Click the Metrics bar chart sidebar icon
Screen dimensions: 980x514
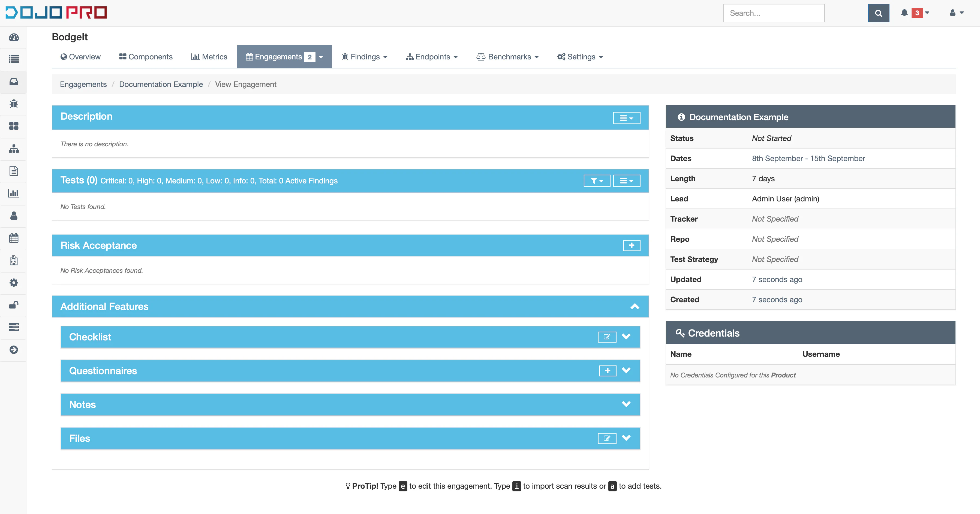14,193
